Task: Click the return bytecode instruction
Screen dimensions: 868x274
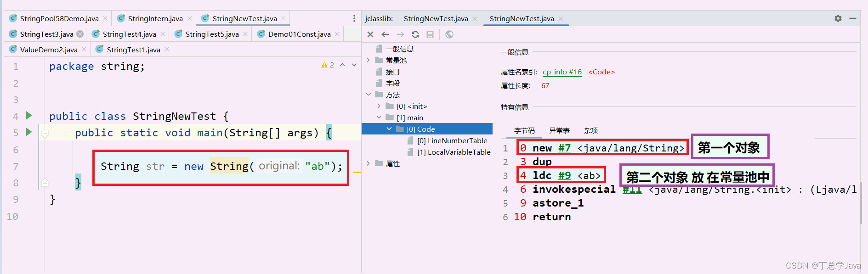Action: 551,217
